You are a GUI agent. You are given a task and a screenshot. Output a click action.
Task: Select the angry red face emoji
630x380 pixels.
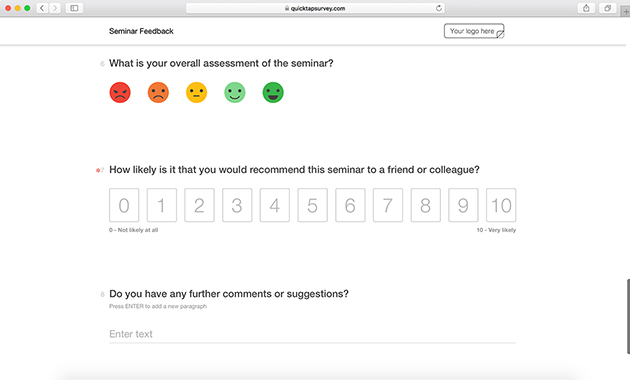[x=120, y=92]
